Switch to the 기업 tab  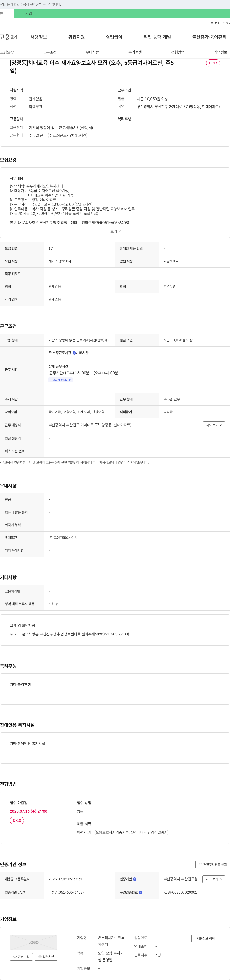click(x=29, y=13)
